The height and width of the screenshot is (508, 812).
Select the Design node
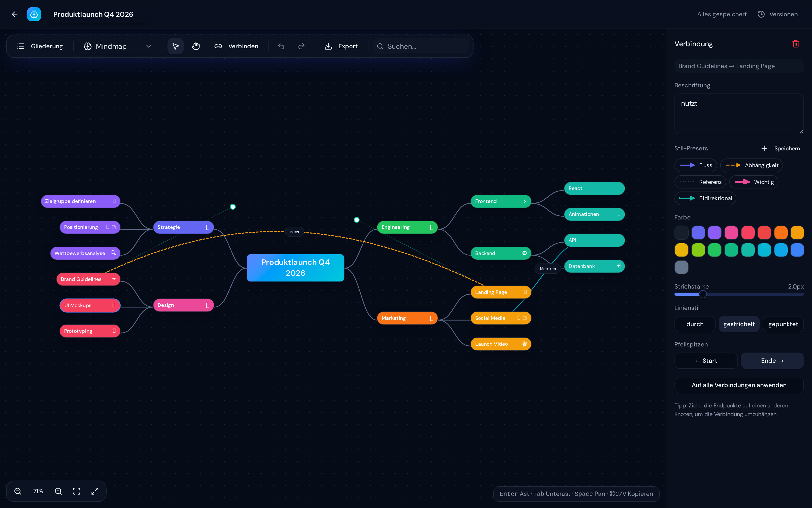pyautogui.click(x=183, y=305)
